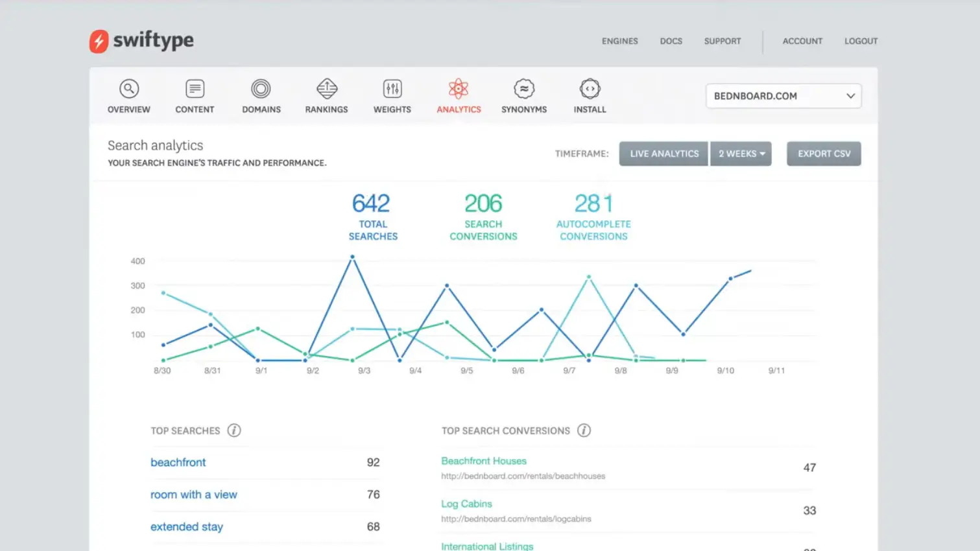Click the 642 Total Searches stat

pos(372,217)
